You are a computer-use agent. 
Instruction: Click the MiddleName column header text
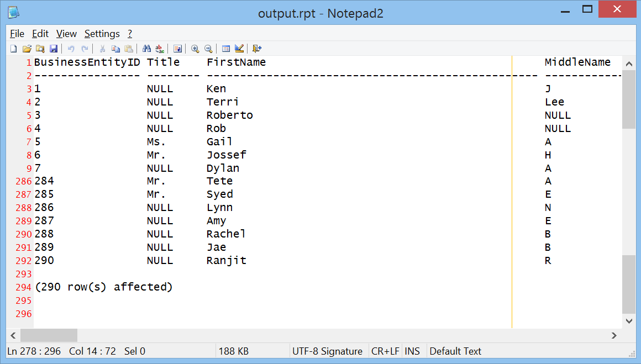[x=577, y=62]
